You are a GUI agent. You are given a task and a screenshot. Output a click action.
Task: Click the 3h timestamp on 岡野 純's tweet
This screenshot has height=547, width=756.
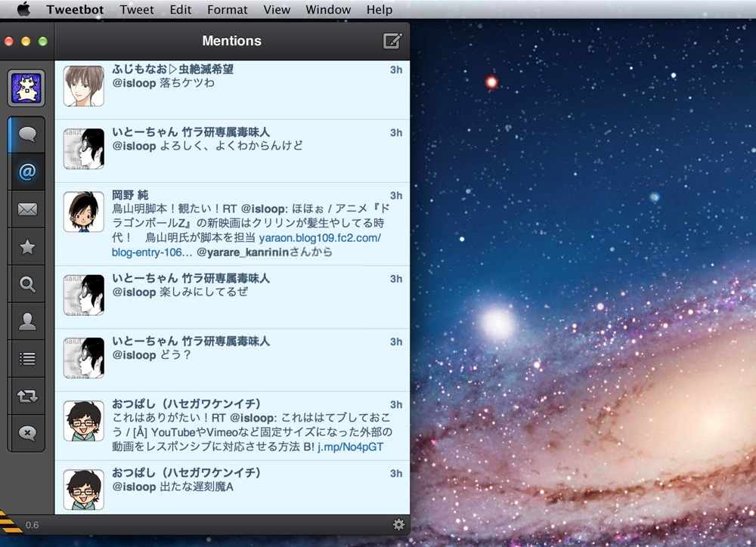396,195
